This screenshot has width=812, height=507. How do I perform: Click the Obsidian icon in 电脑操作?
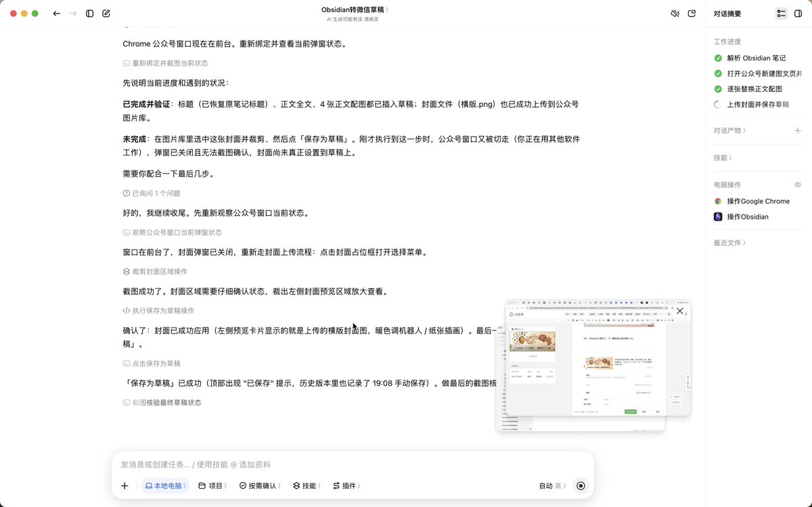point(718,217)
